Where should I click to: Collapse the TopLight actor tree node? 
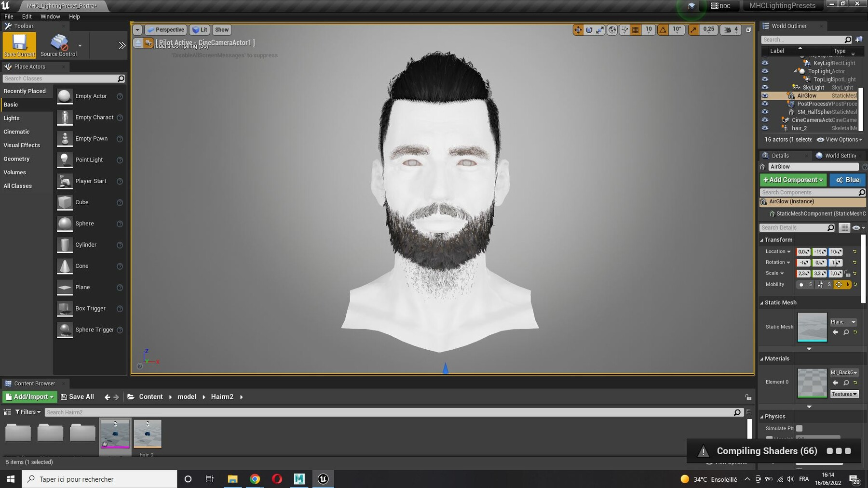point(795,71)
